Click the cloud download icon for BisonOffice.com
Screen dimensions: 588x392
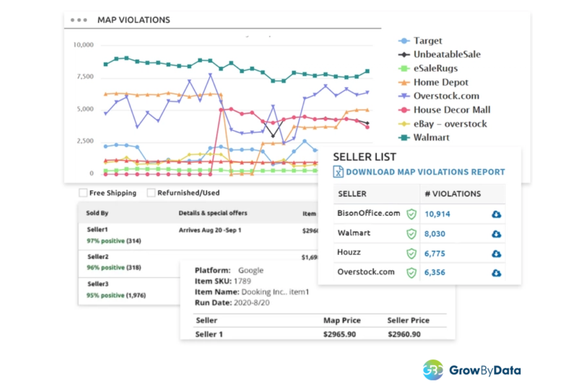tap(496, 214)
